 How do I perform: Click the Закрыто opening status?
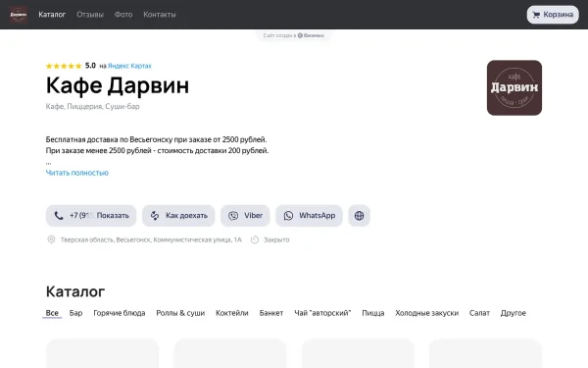click(x=276, y=239)
